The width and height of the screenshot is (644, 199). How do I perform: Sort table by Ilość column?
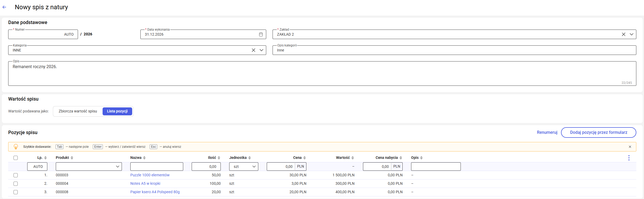[x=219, y=158]
